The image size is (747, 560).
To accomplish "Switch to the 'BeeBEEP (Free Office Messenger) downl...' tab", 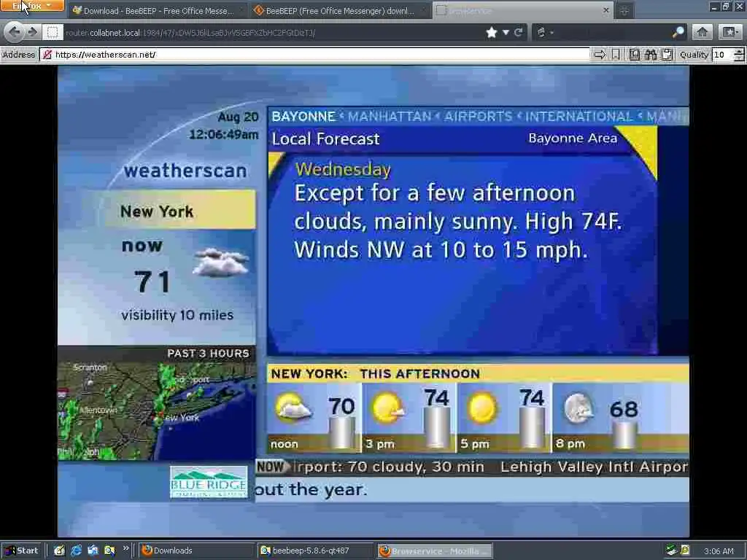I will coord(340,10).
